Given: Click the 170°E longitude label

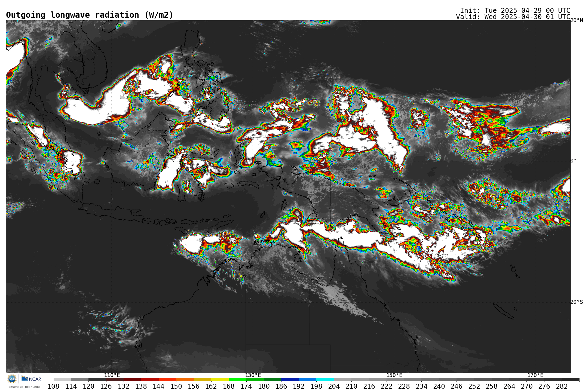Looking at the screenshot, I should pyautogui.click(x=535, y=375).
